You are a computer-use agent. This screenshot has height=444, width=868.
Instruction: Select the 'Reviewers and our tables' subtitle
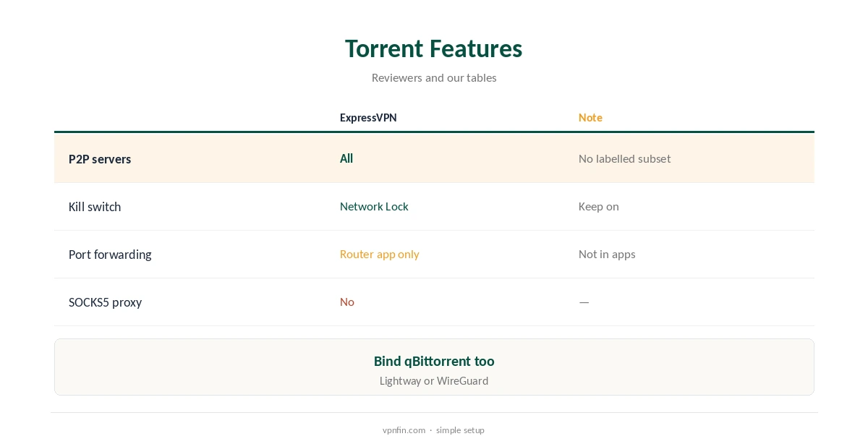pyautogui.click(x=434, y=77)
